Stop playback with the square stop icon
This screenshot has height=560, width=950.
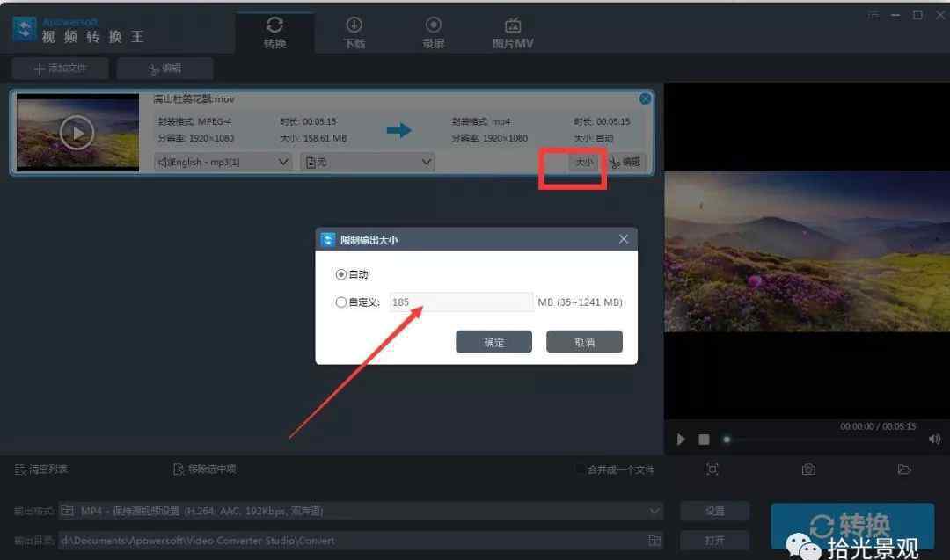[704, 440]
